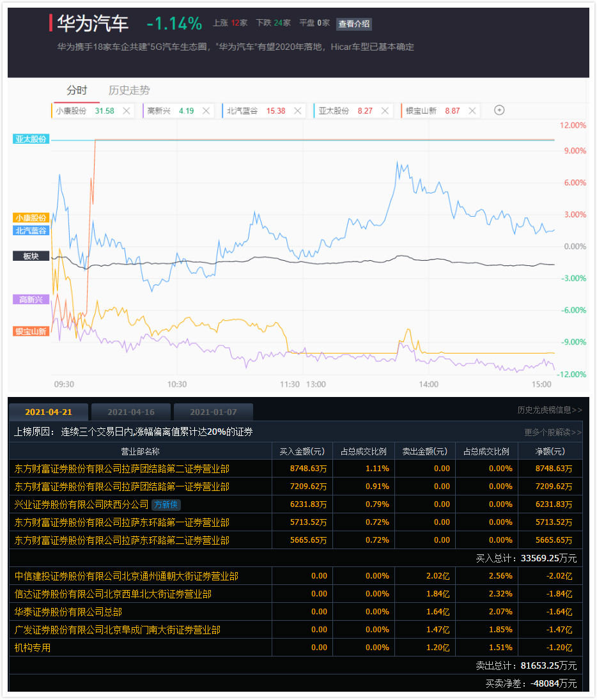This screenshot has width=597, height=700.
Task: Click the 方新侠 tag badge
Action: (x=166, y=504)
